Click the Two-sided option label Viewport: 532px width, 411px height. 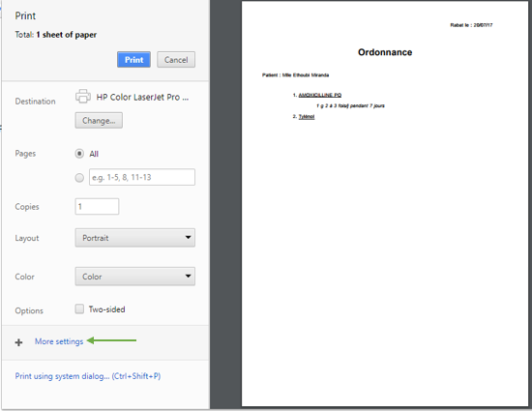106,309
